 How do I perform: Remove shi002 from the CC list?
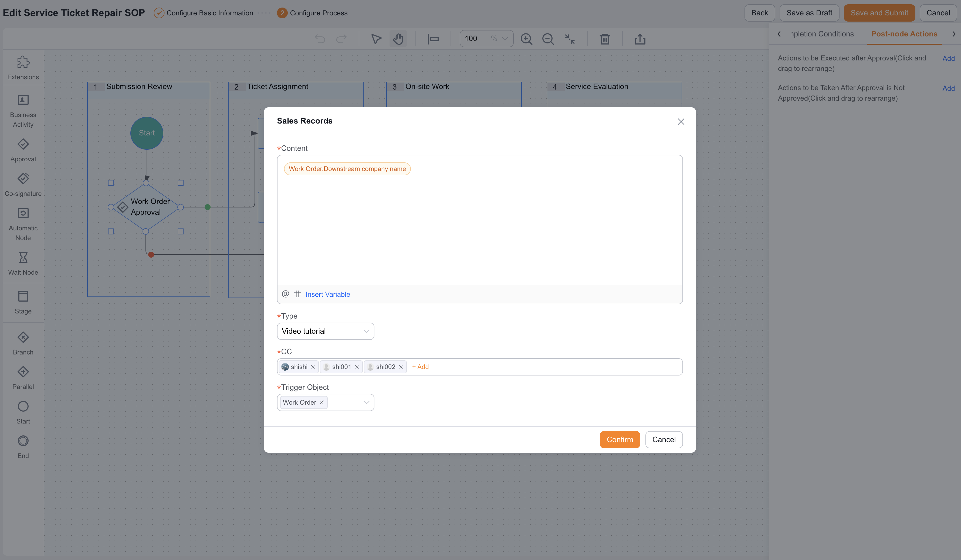pos(401,367)
